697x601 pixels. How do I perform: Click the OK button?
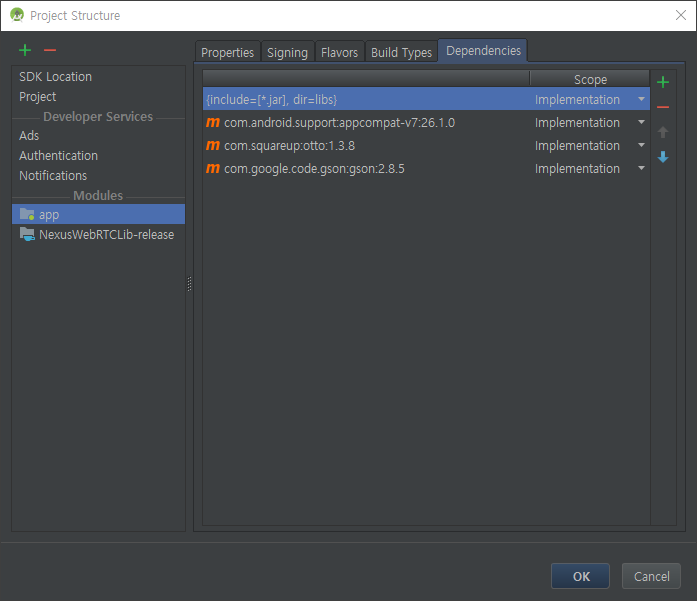pyautogui.click(x=581, y=576)
